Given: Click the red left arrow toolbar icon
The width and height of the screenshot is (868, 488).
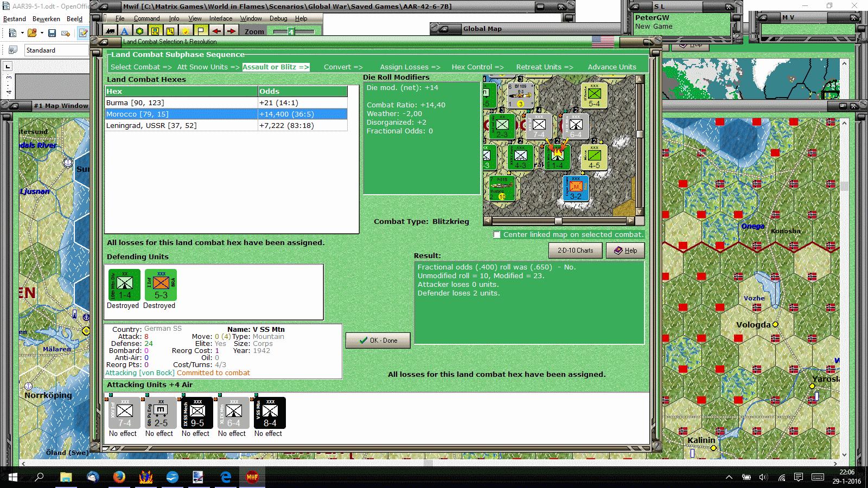Looking at the screenshot, I should pos(216,31).
